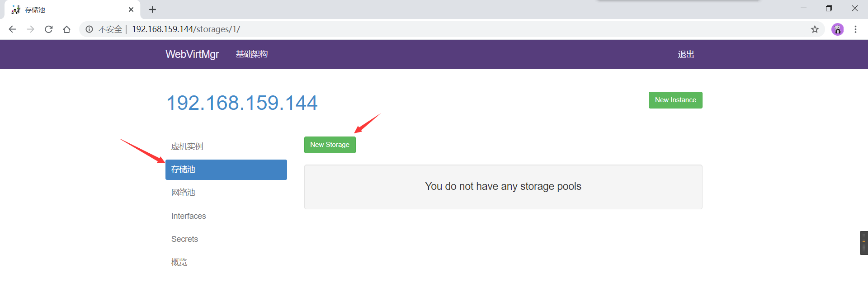Select 存储池 in the sidebar
Viewport: 868px width, 297px height.
[226, 170]
